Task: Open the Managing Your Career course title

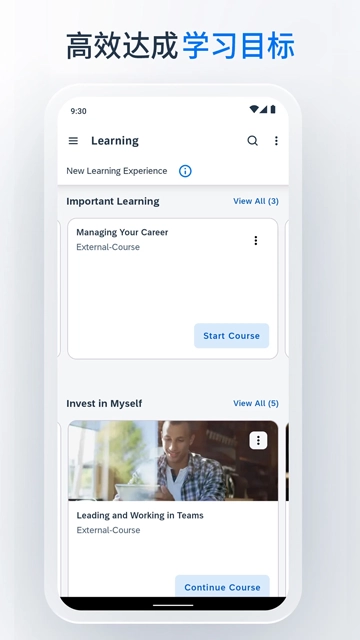Action: coord(122,232)
